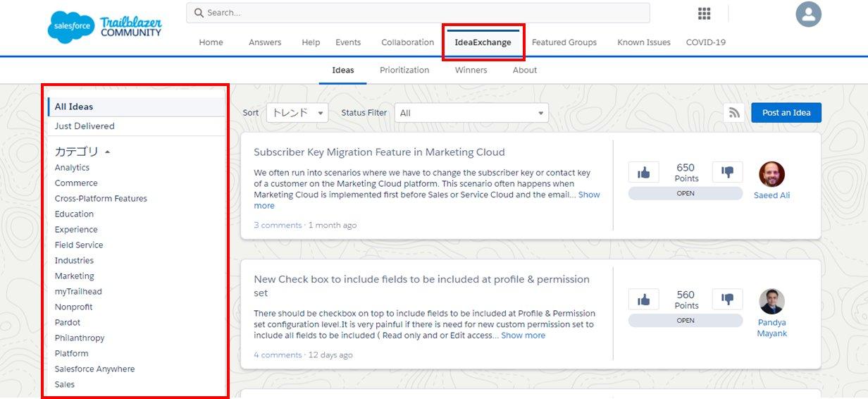This screenshot has height=399, width=868.
Task: Show more of the New Check box description
Action: coord(523,336)
